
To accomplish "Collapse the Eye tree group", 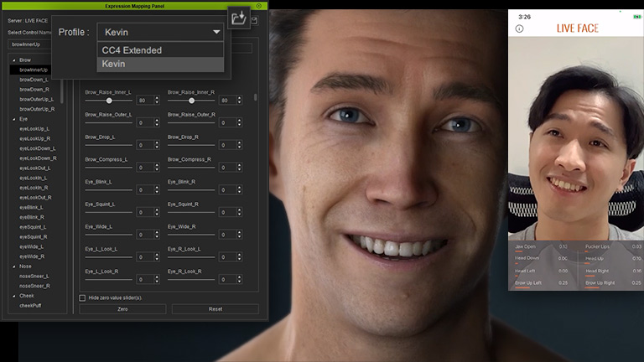I will click(x=13, y=119).
